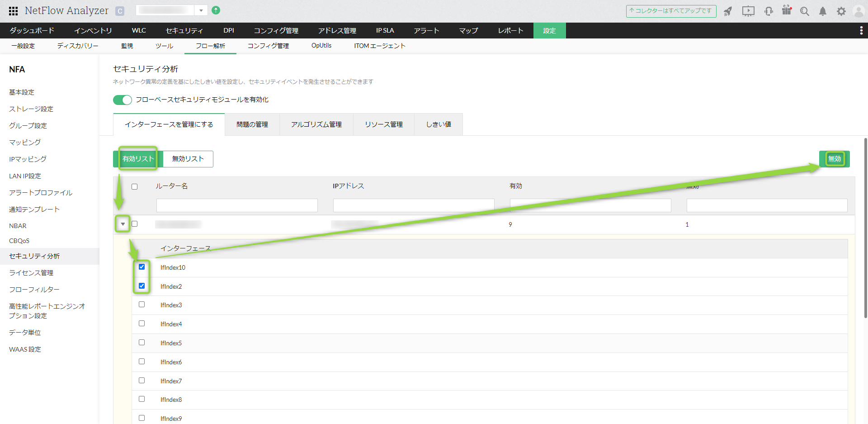
Task: Open the bell notifications icon
Action: (823, 11)
